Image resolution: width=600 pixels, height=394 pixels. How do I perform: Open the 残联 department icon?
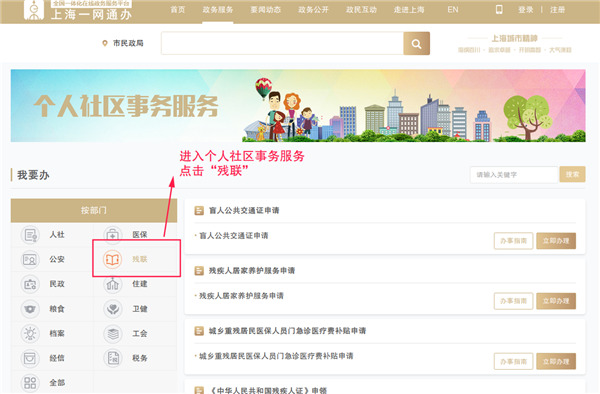point(112,259)
